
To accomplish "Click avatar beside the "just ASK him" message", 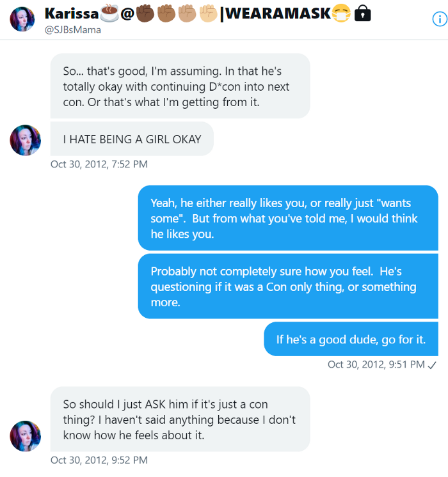I will click(26, 436).
